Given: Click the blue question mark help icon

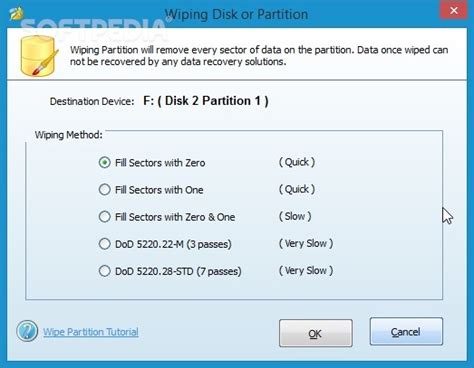Looking at the screenshot, I should pyautogui.click(x=27, y=331).
